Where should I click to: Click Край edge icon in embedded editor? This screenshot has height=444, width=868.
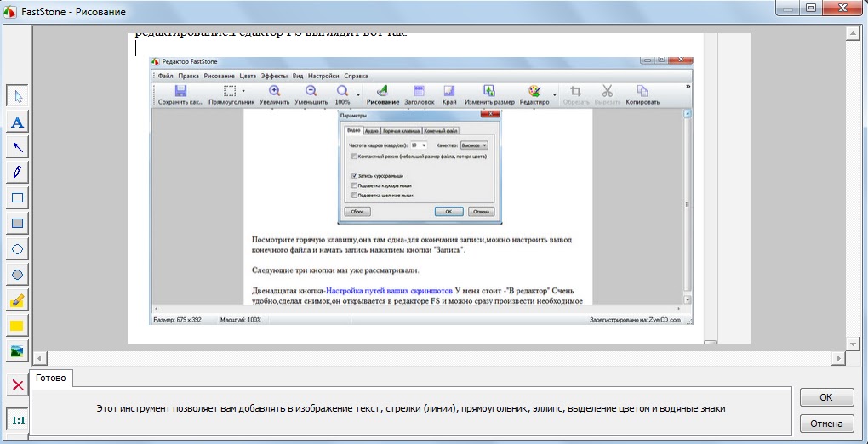(x=449, y=95)
